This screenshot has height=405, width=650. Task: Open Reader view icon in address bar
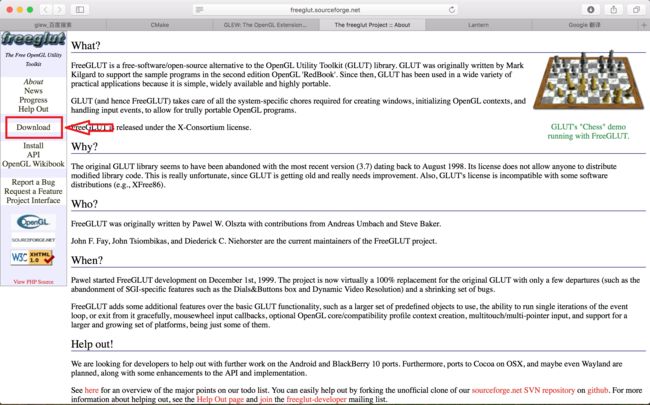(200, 10)
